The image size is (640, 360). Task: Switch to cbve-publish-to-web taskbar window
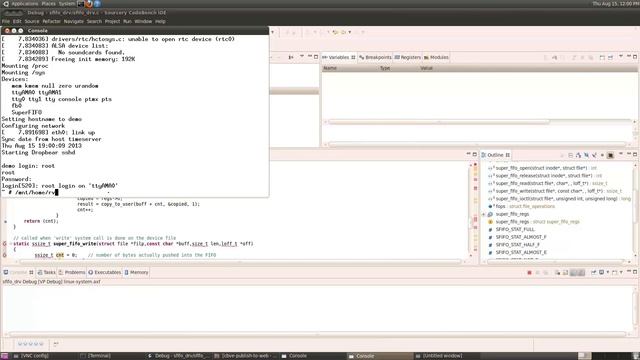click(245, 356)
